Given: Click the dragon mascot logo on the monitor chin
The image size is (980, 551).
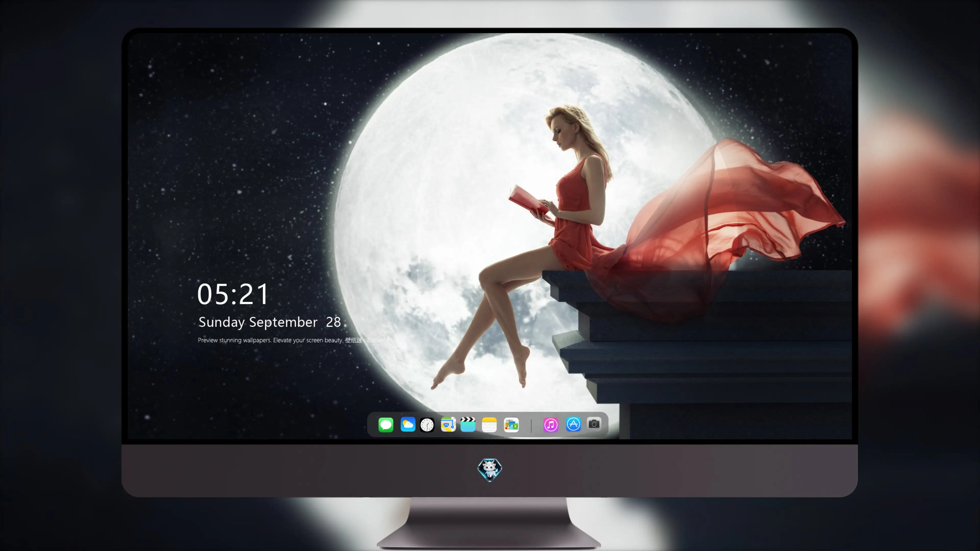Looking at the screenshot, I should pos(490,470).
